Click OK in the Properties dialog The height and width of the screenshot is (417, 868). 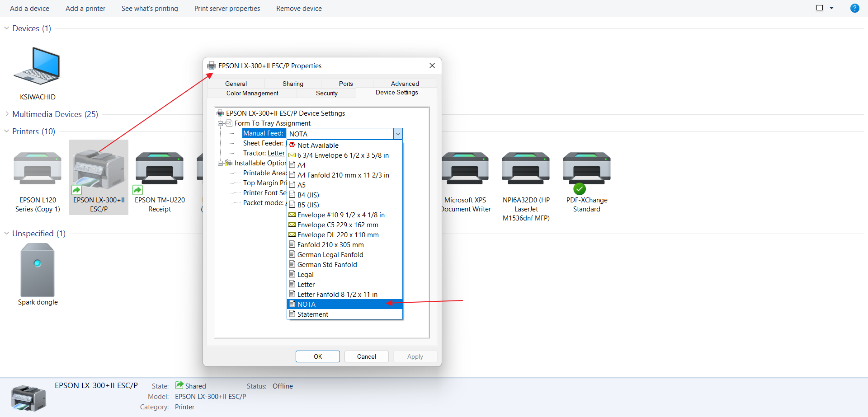pyautogui.click(x=318, y=356)
